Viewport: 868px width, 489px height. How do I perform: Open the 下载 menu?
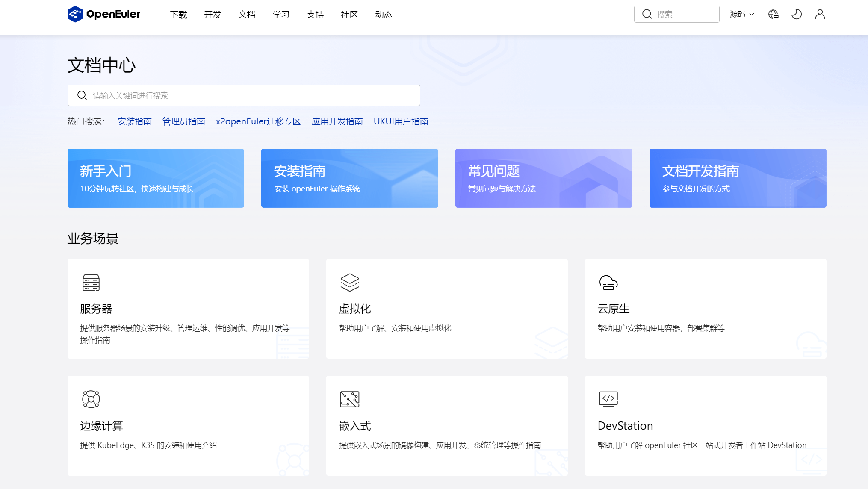(179, 15)
